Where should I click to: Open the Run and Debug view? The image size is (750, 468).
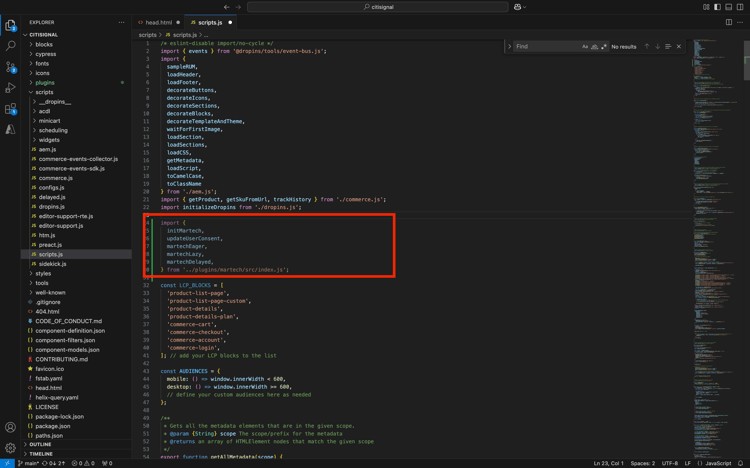coord(10,88)
